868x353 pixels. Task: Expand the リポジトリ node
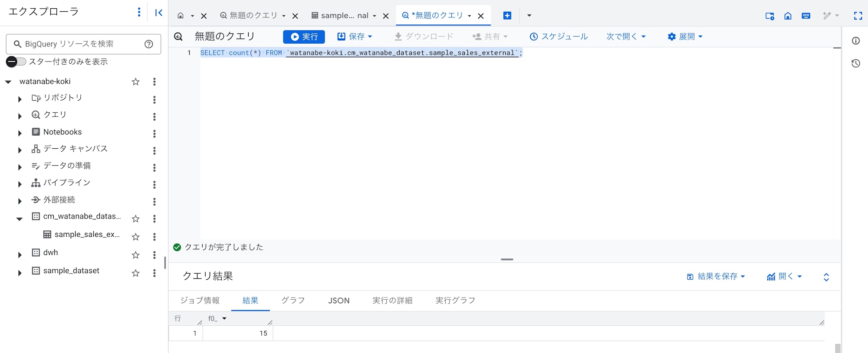20,99
